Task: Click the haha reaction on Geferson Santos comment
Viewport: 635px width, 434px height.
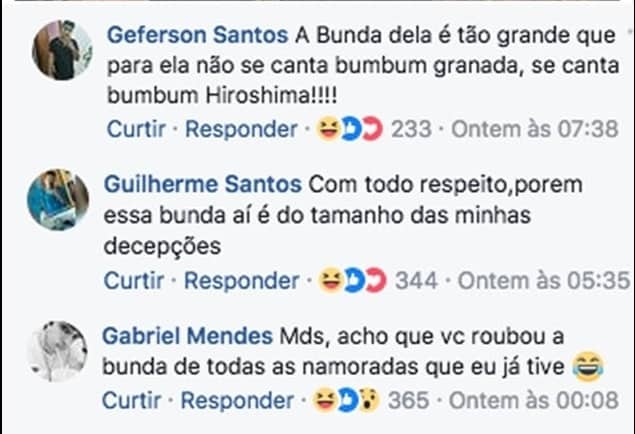Action: click(x=327, y=129)
